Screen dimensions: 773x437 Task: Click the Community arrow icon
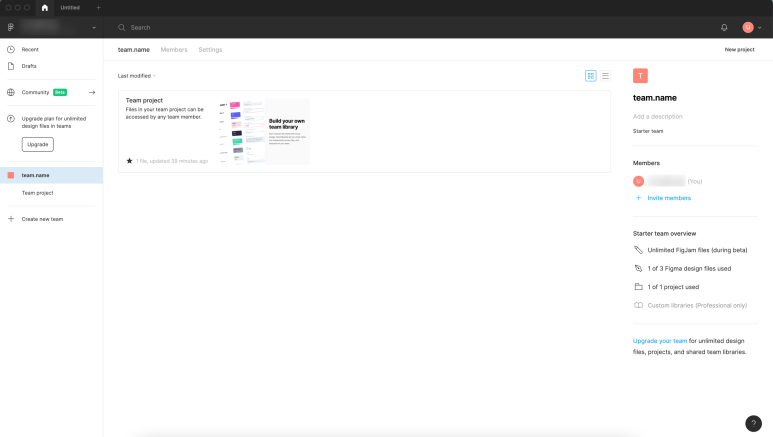[92, 92]
